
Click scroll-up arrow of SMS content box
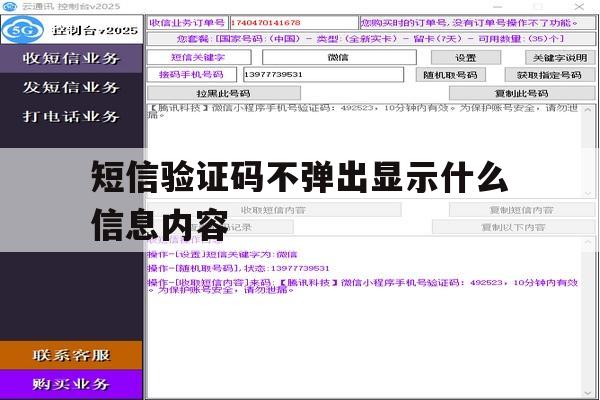point(588,110)
